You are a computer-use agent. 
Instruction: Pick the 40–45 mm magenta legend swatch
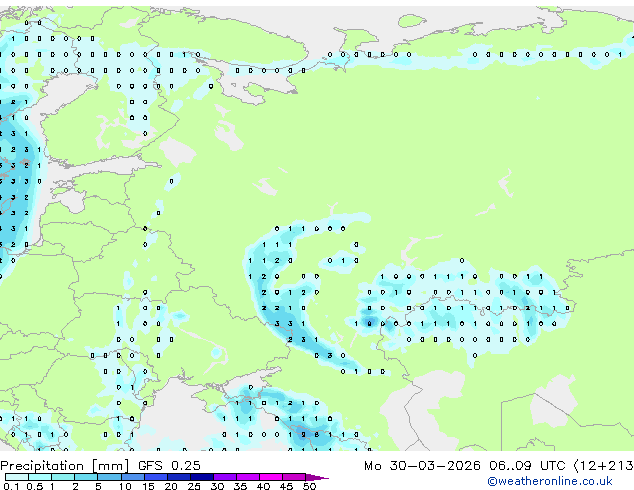271,477
